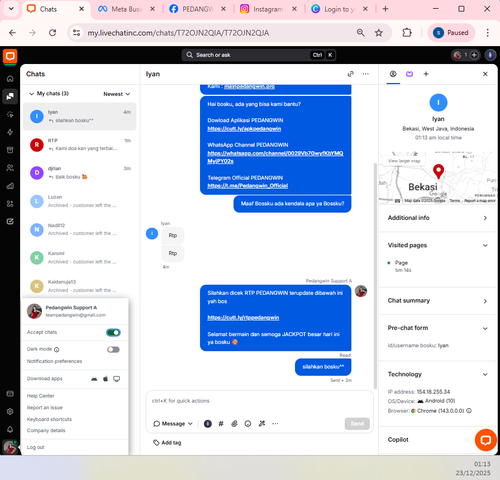Switch to the Meta Business browser tab
This screenshot has height=480, width=500.
(x=127, y=9)
